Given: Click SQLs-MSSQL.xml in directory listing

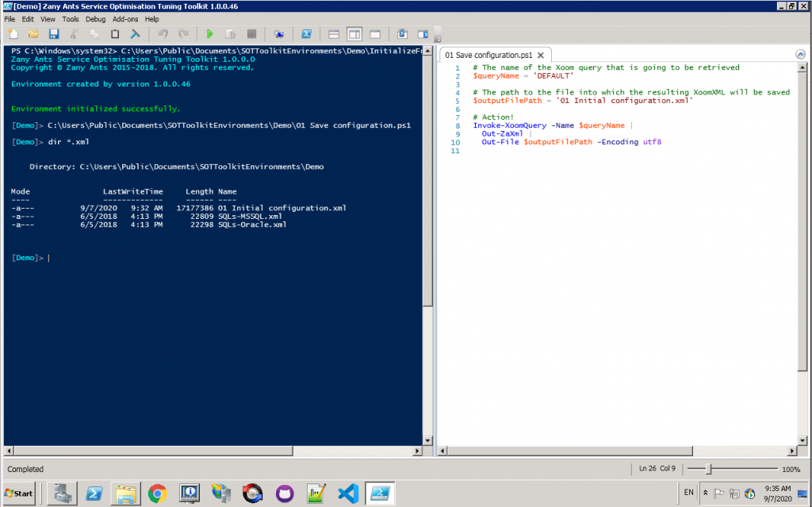Looking at the screenshot, I should coord(250,216).
